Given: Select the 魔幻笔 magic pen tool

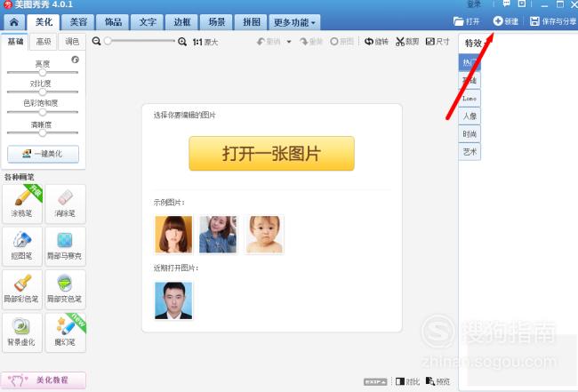Looking at the screenshot, I should point(65,332).
